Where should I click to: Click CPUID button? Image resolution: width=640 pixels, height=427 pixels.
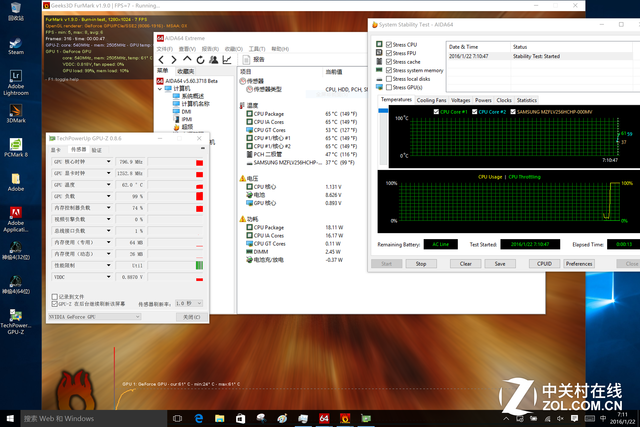[x=544, y=264]
